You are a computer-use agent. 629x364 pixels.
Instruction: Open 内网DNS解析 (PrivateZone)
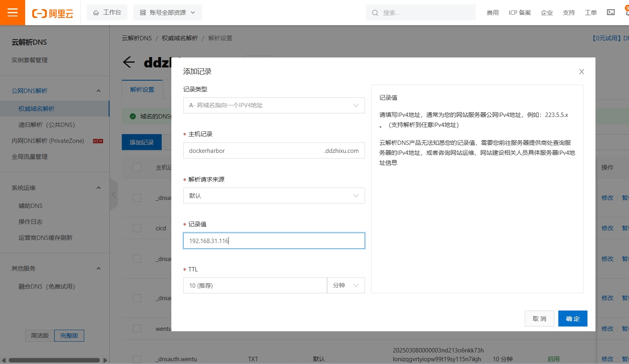click(48, 140)
